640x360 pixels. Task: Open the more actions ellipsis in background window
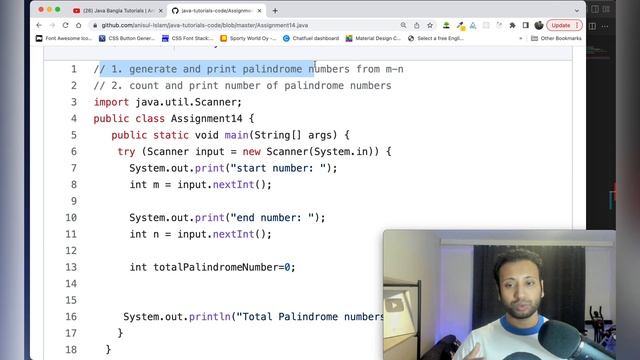[x=604, y=26]
